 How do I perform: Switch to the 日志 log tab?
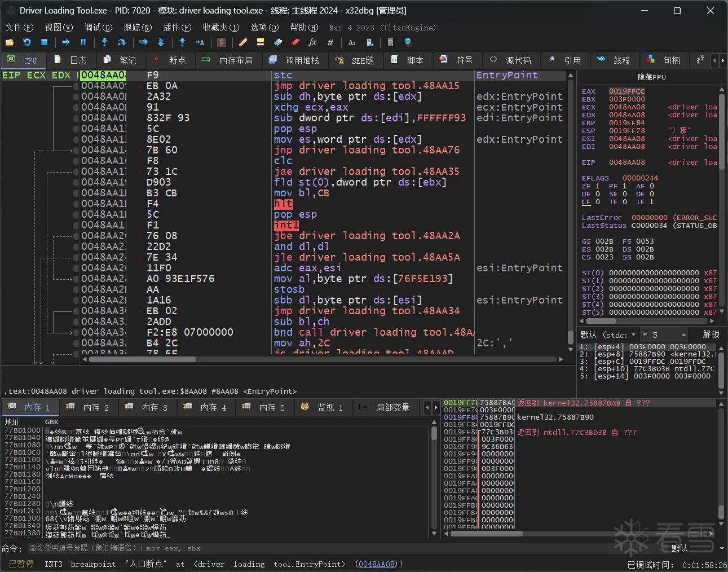pos(70,60)
